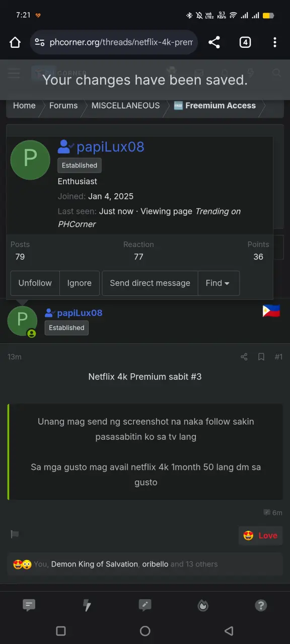Open the Chrome three-dot overflow menu

(x=274, y=42)
